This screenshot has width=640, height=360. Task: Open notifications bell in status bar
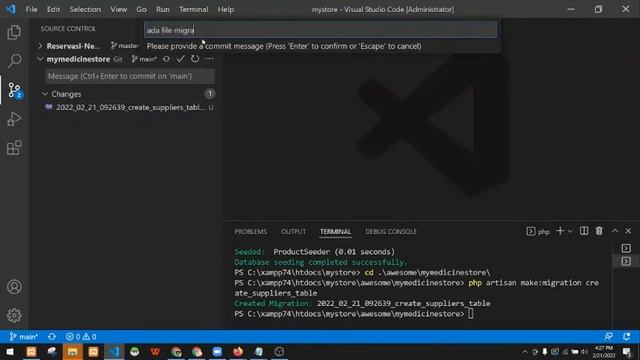click(x=627, y=337)
